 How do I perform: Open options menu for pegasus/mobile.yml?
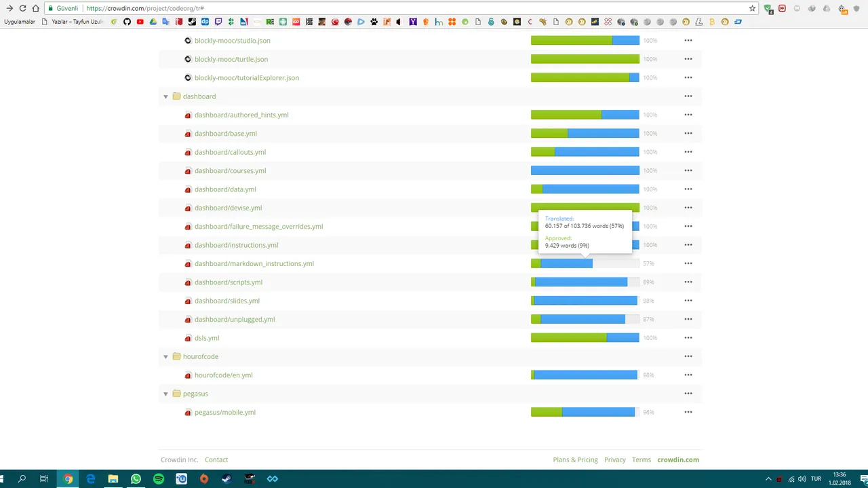pos(688,412)
